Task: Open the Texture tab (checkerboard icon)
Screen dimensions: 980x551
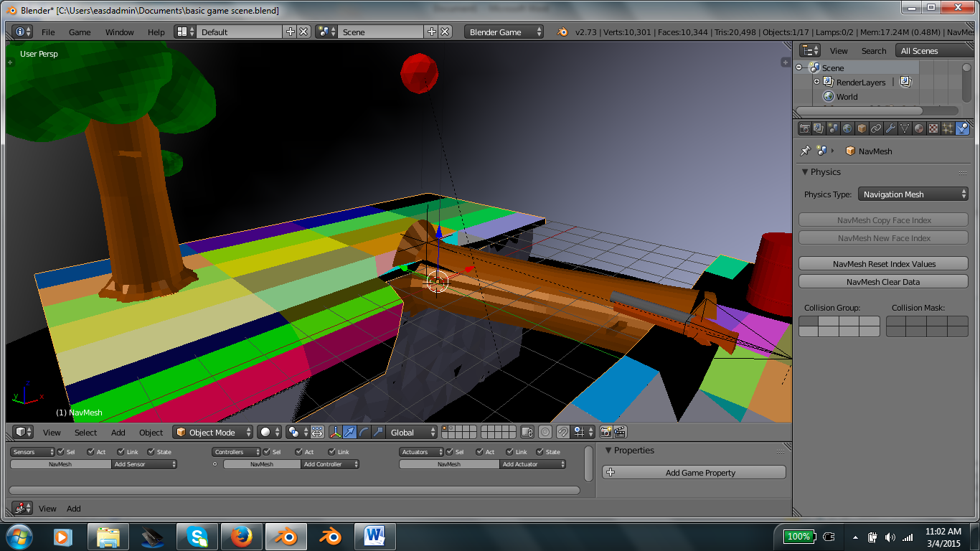Action: [x=933, y=128]
